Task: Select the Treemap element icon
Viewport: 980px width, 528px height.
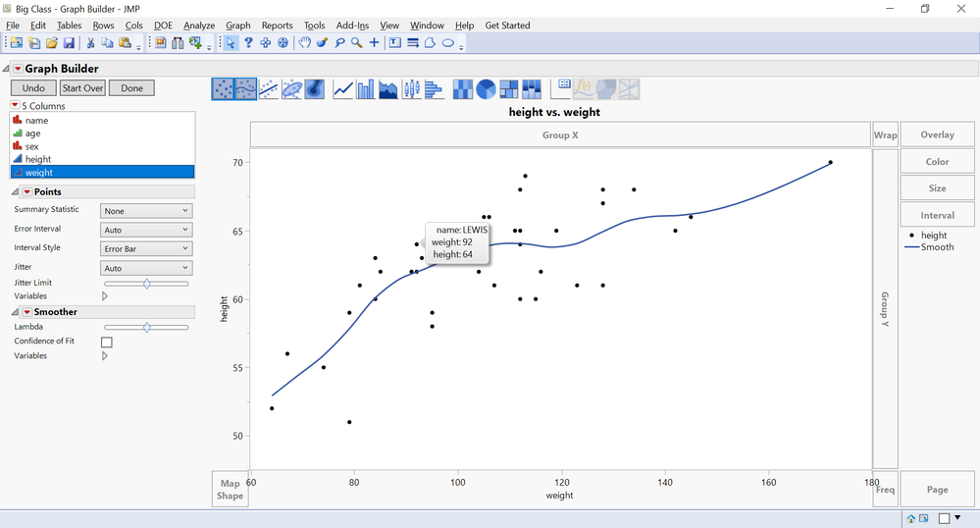Action: pos(509,89)
